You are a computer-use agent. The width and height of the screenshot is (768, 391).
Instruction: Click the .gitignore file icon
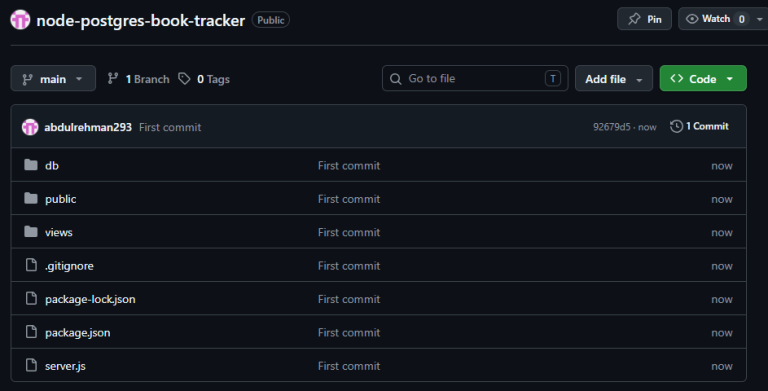(x=31, y=265)
